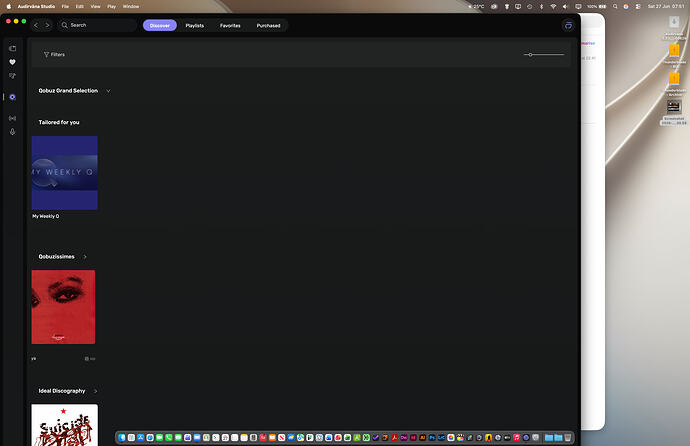Click the Wi-Fi status icon
690x446 pixels.
coord(554,7)
